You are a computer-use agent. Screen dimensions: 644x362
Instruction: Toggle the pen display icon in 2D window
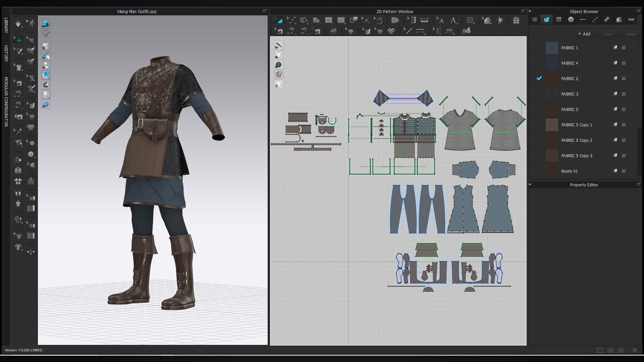click(278, 45)
